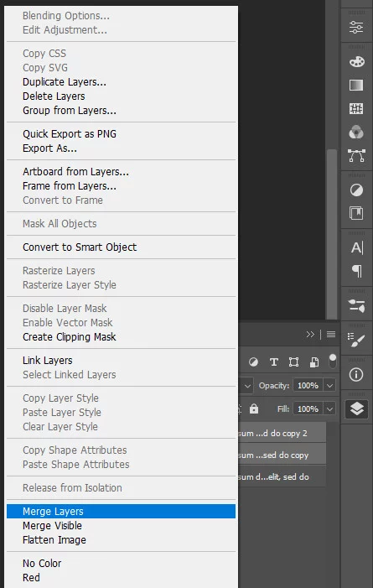Image resolution: width=373 pixels, height=588 pixels.
Task: Click the Opacity 100% input field
Action: [x=308, y=386]
